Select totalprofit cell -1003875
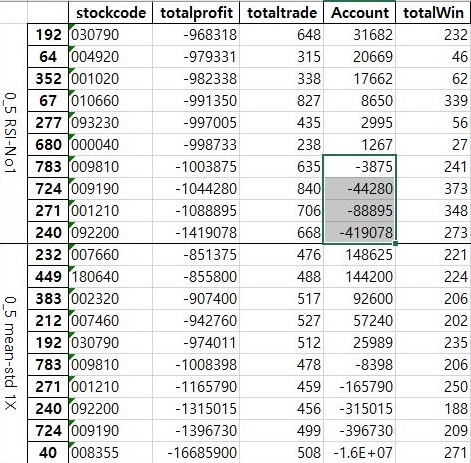This screenshot has height=463, width=471. (x=196, y=167)
